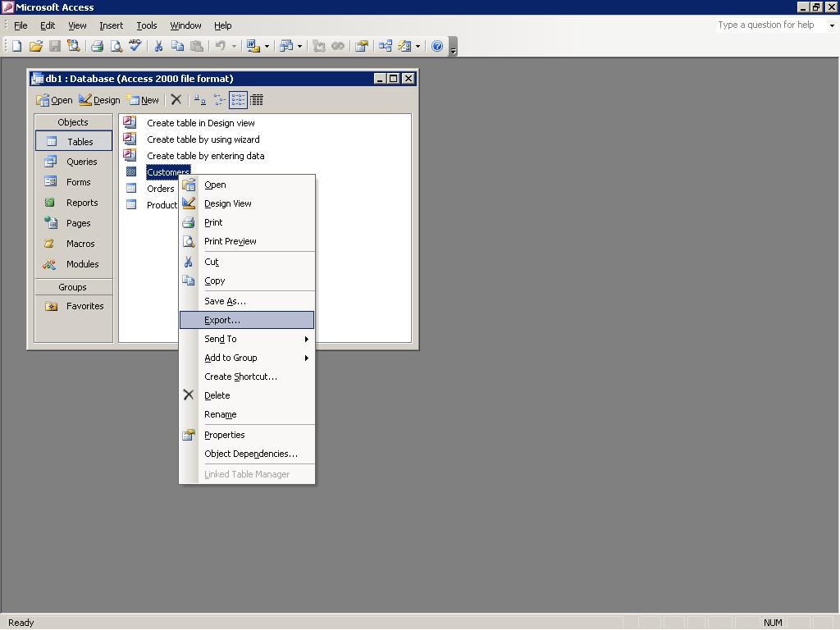Choose Print Preview in the context menu
This screenshot has height=630, width=840.
point(247,242)
